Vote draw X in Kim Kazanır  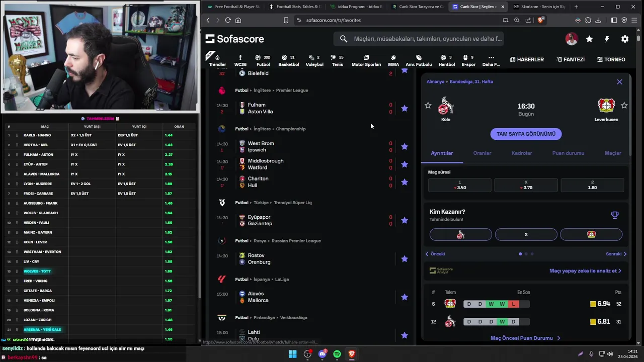(526, 234)
